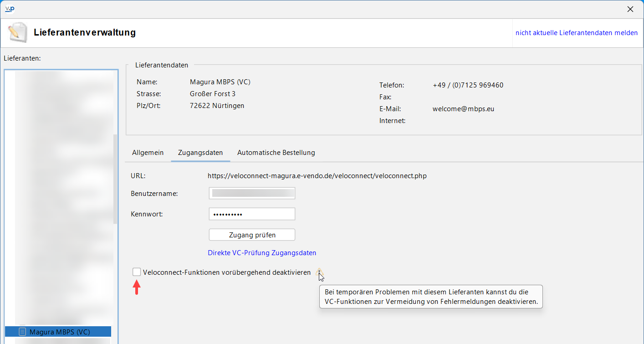Screen dimensions: 644x344
Task: Enable Veloconnect-Funktionen vorübergehend deaktivieren checkbox
Action: [137, 272]
